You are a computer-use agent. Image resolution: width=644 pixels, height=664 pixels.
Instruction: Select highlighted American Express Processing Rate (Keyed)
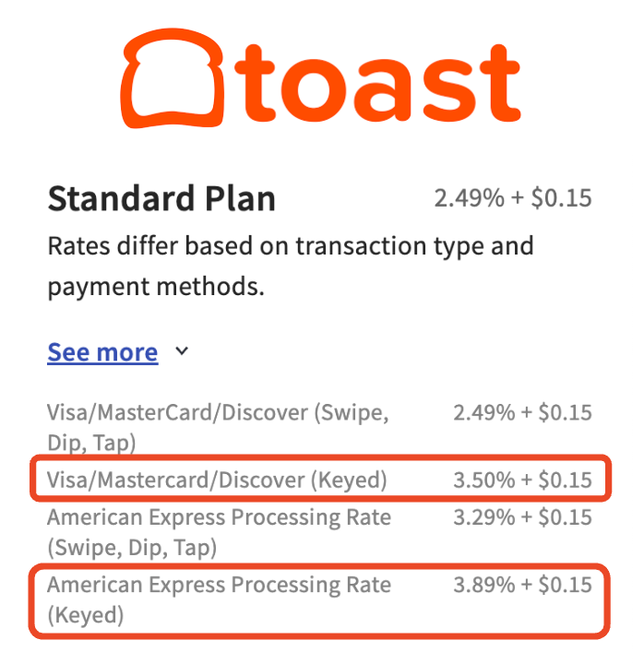[319, 601]
